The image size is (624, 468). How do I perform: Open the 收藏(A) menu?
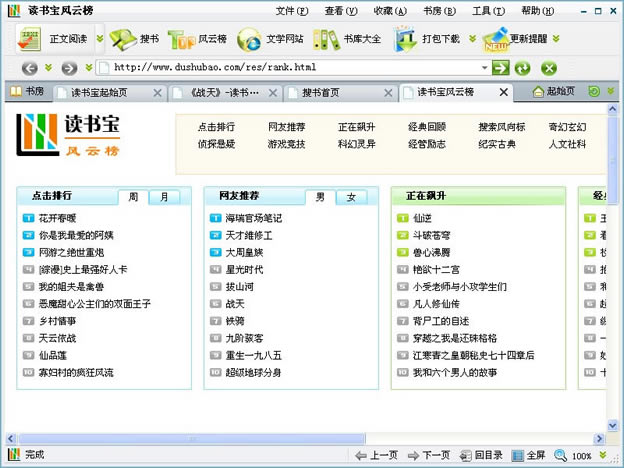pos(390,11)
